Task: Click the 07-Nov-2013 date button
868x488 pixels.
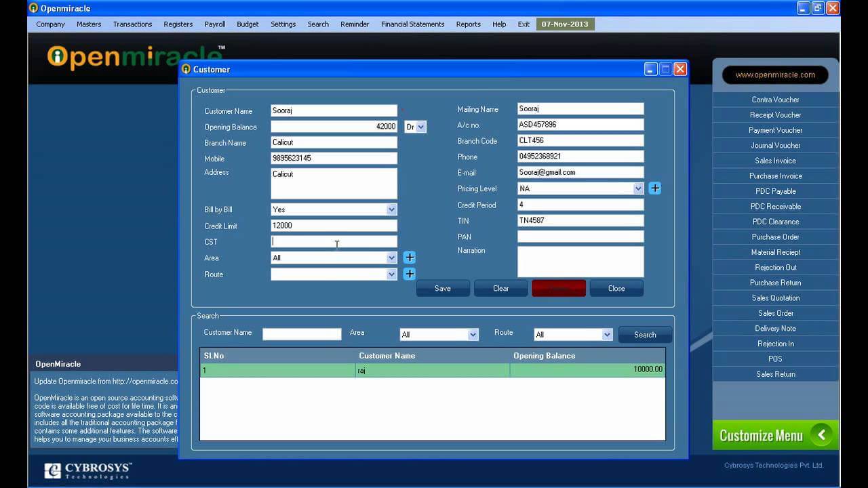Action: (565, 24)
